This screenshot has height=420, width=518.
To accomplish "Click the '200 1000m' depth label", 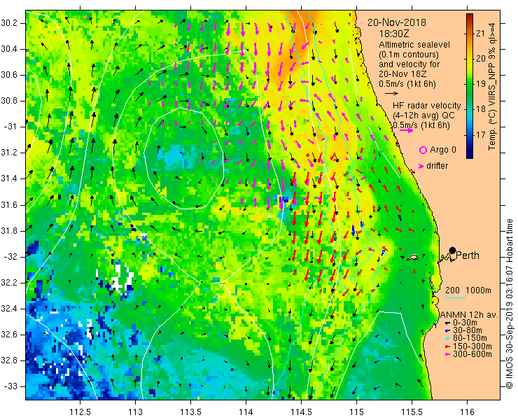I will 468,290.
